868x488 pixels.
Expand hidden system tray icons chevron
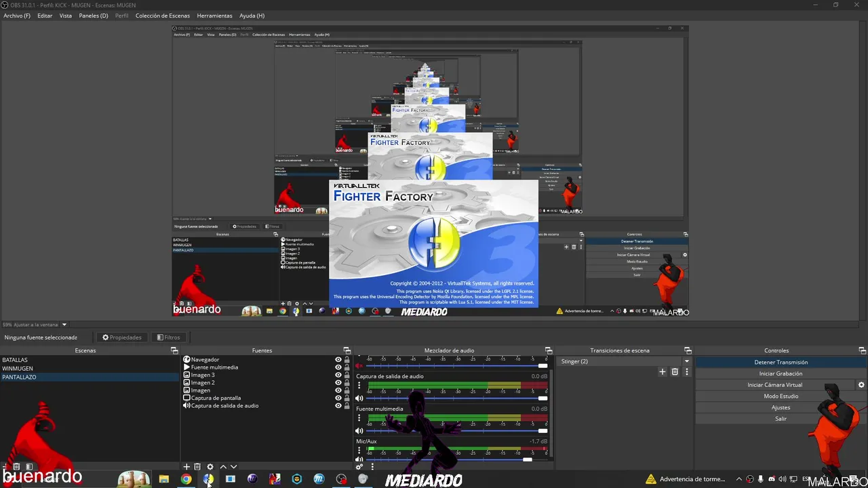click(x=739, y=479)
